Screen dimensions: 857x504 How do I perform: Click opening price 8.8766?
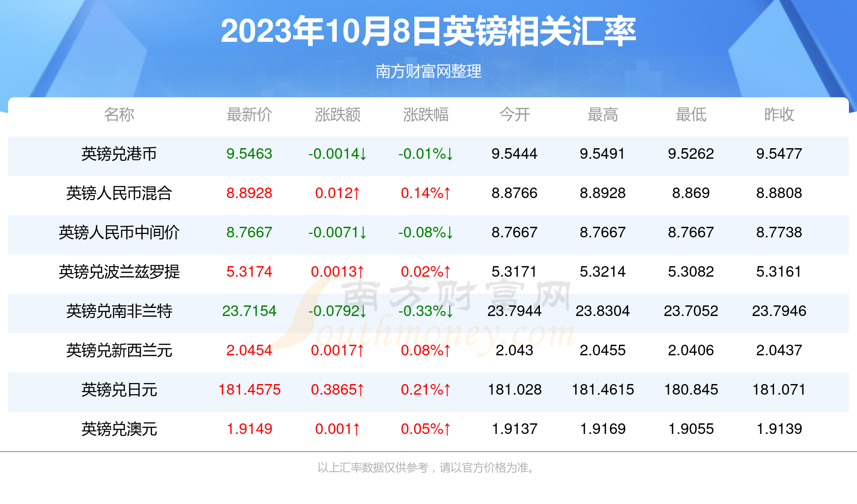coord(514,193)
